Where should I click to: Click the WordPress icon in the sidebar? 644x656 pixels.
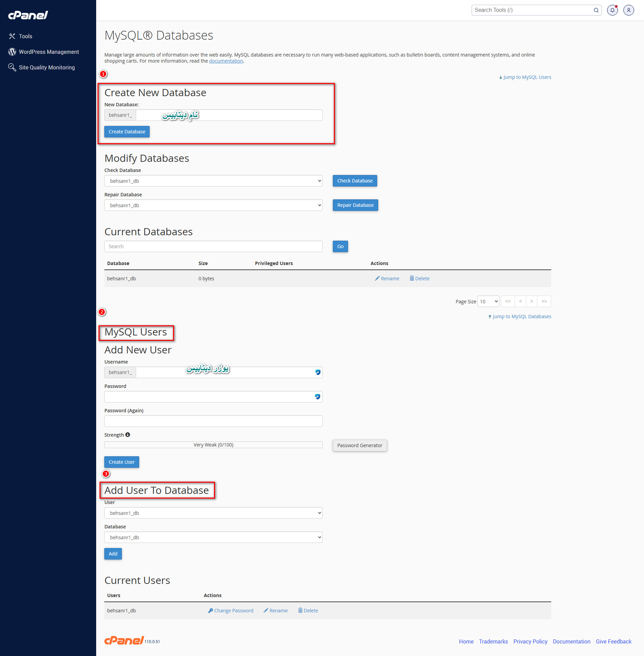pyautogui.click(x=12, y=51)
